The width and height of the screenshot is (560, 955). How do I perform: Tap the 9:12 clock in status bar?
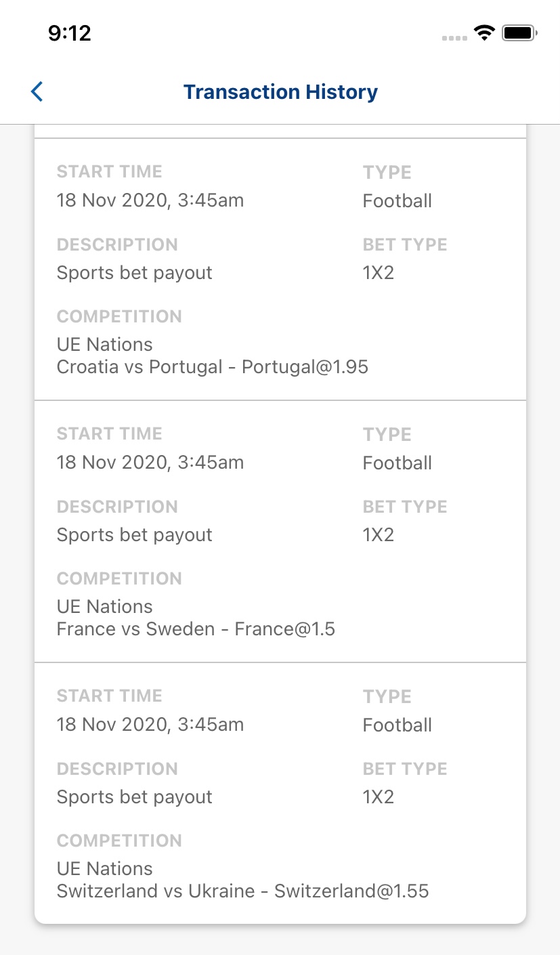(x=70, y=33)
